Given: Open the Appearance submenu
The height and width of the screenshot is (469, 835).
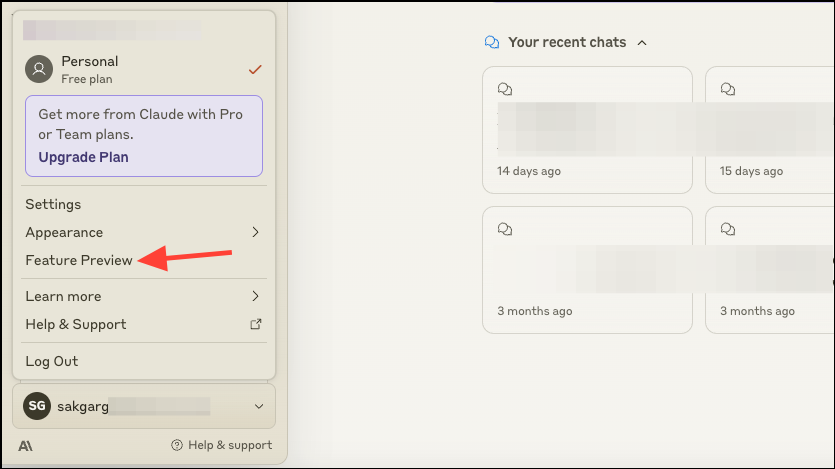Looking at the screenshot, I should click(x=144, y=232).
